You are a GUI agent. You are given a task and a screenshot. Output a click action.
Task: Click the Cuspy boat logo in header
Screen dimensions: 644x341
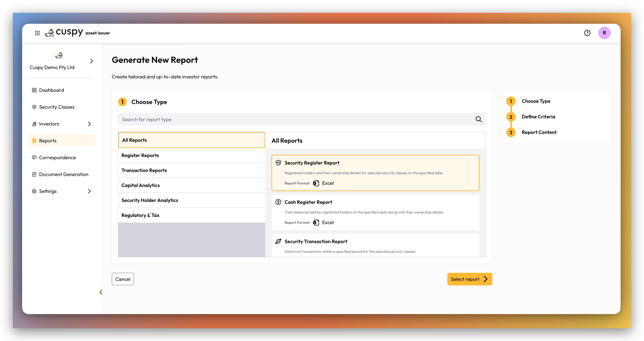49,33
